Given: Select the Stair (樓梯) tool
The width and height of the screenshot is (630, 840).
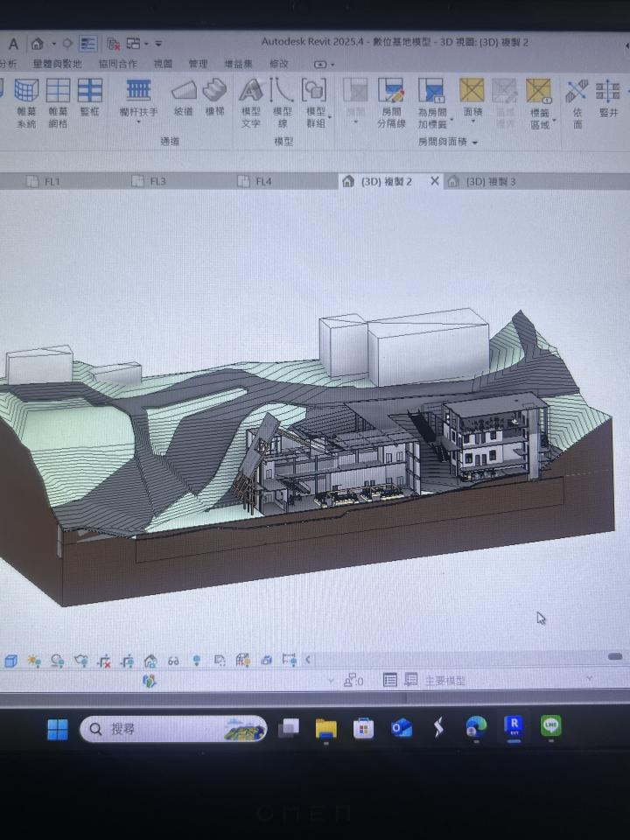Looking at the screenshot, I should pos(214,97).
